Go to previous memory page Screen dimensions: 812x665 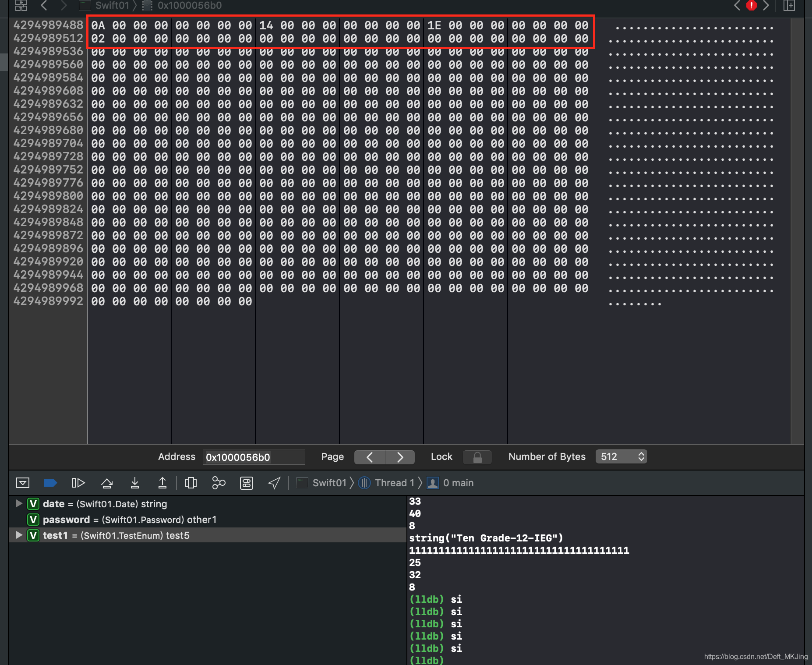pyautogui.click(x=369, y=457)
